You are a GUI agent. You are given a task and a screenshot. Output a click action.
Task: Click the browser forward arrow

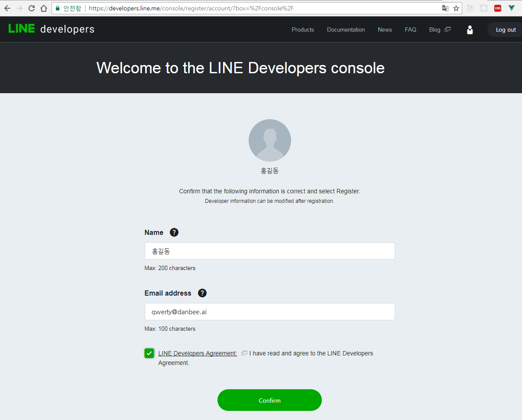19,8
